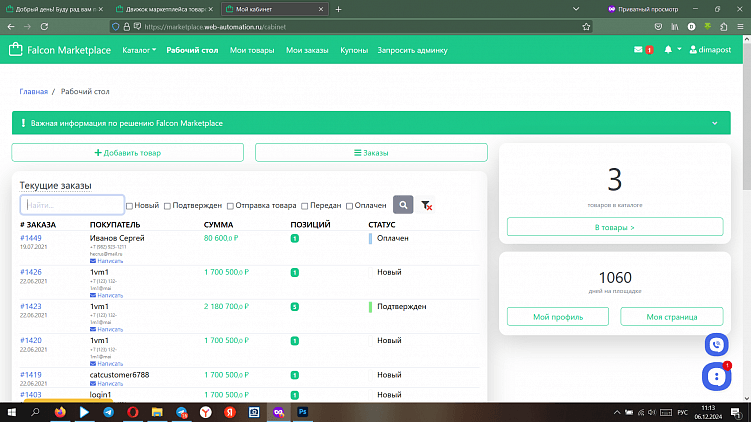The image size is (751, 422).
Task: Open the Falcon Marketplace logo home link
Action: tap(60, 50)
